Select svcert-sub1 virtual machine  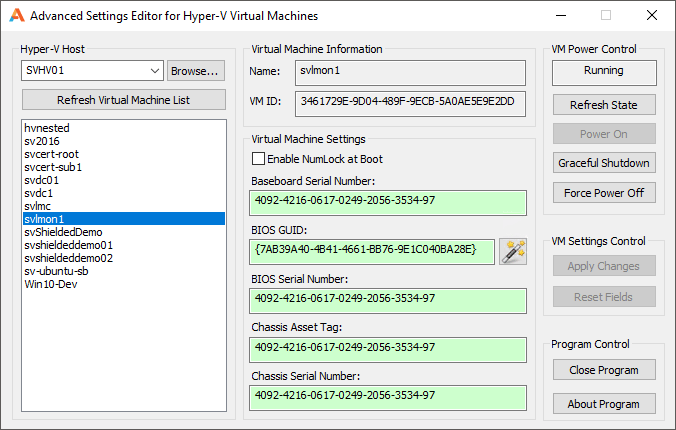click(x=124, y=167)
